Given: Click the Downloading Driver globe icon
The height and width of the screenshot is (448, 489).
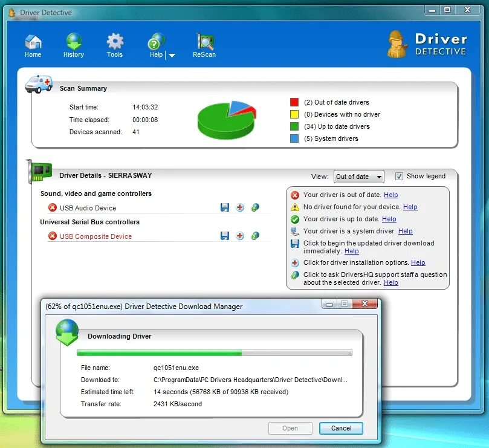Looking at the screenshot, I should pos(67,333).
